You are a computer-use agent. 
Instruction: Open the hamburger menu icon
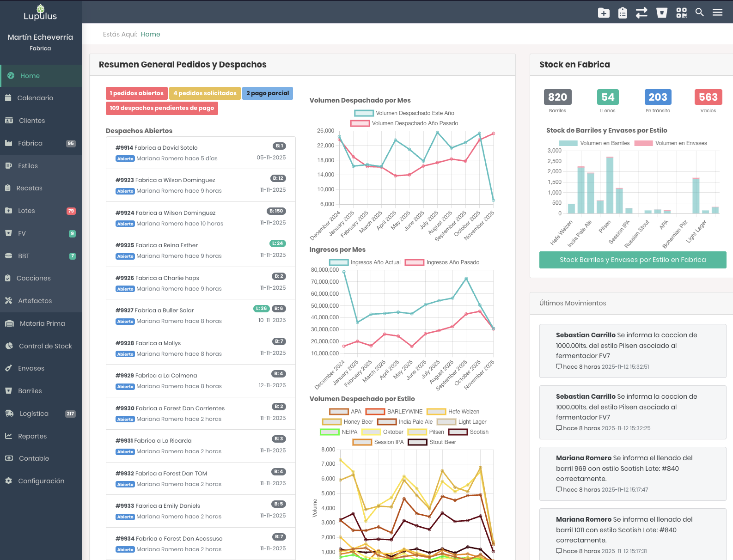[717, 12]
